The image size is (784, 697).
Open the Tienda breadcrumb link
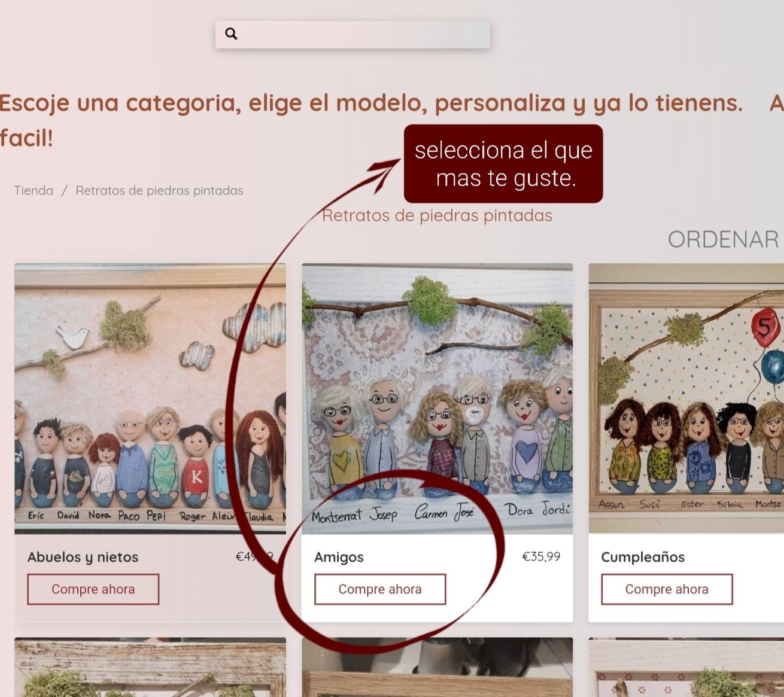[34, 191]
